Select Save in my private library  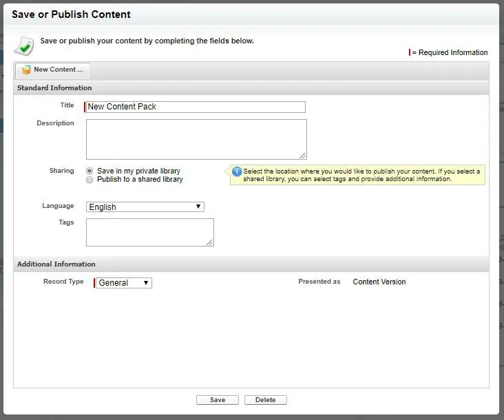[90, 171]
